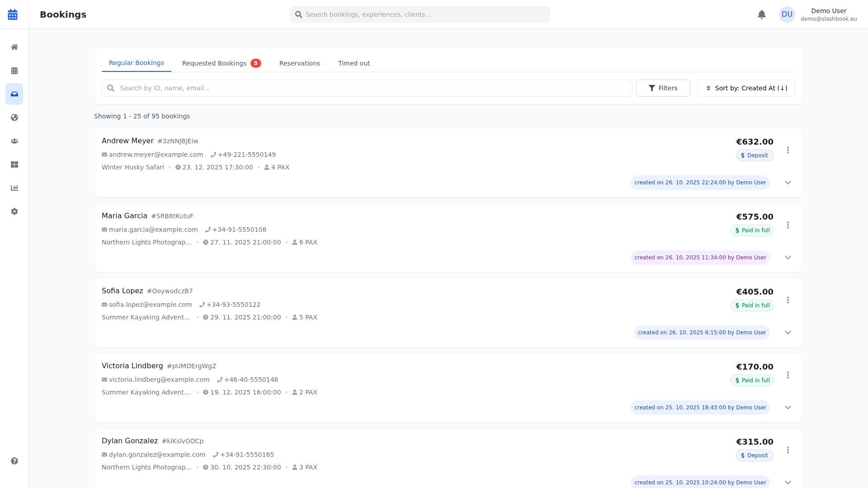Expand Andrew Meyer booking details chevron
The width and height of the screenshot is (868, 488).
(x=788, y=183)
